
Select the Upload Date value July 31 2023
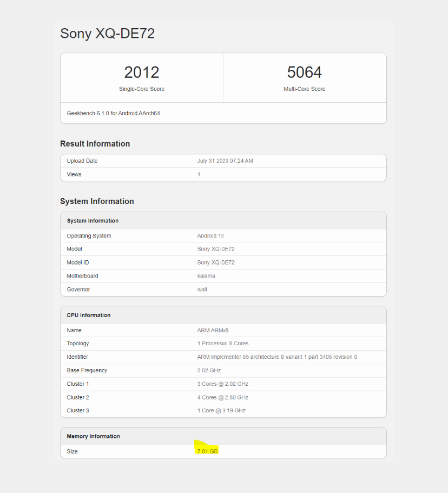(225, 161)
